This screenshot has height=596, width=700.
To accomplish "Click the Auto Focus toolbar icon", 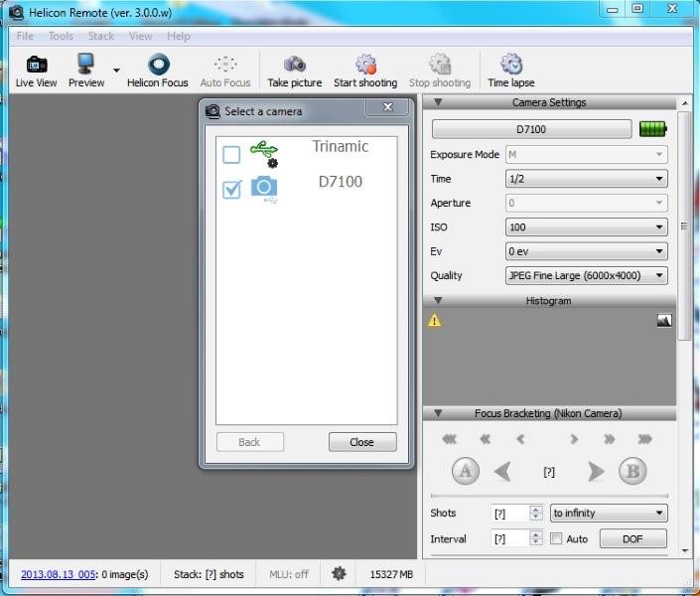I will [x=225, y=72].
